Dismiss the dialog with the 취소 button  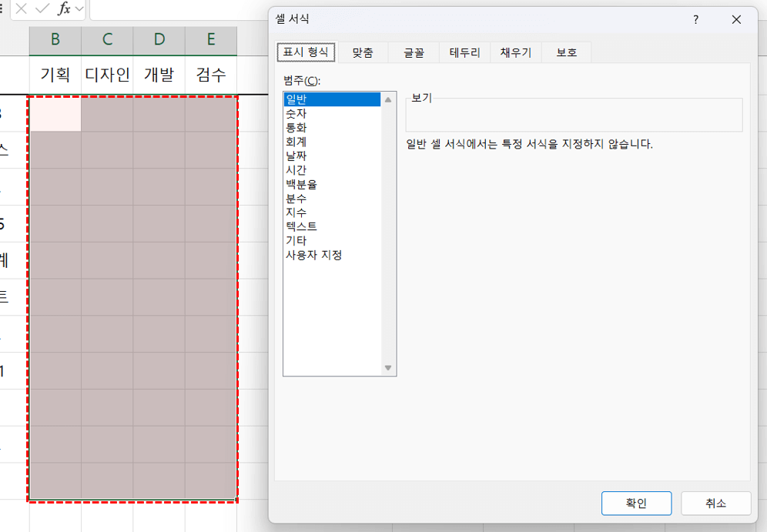(715, 504)
